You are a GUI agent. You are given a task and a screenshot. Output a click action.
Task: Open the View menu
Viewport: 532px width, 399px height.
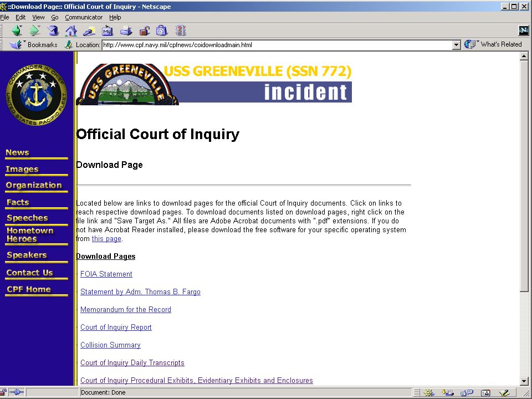(38, 17)
